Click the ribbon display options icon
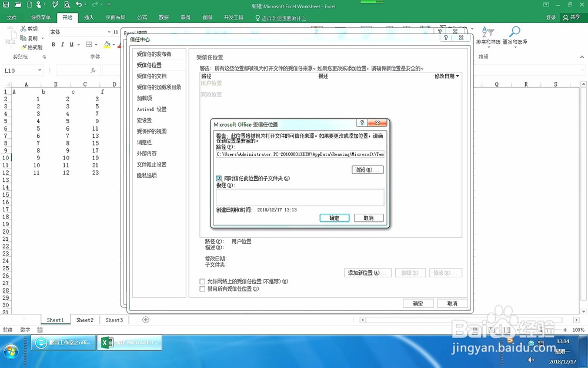 point(546,5)
